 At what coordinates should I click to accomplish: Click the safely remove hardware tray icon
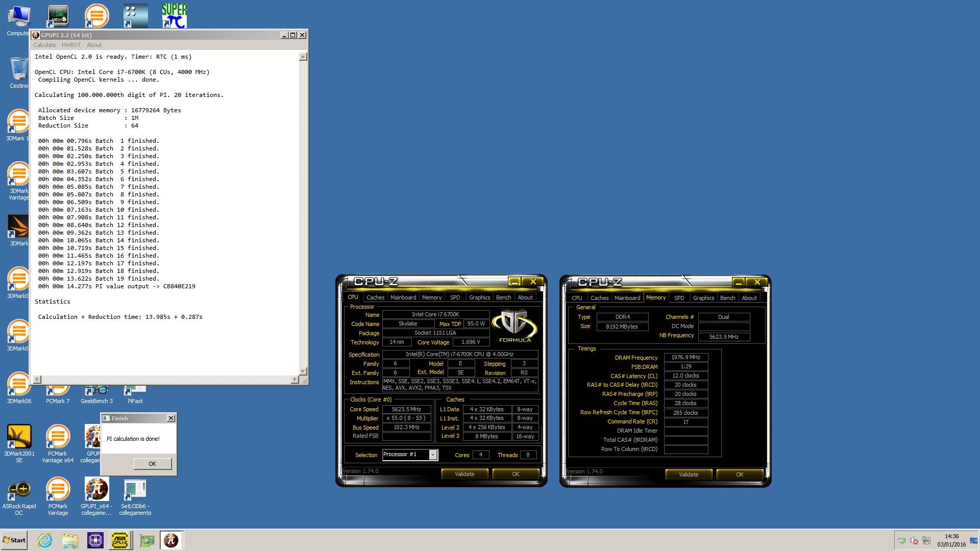pyautogui.click(x=902, y=541)
